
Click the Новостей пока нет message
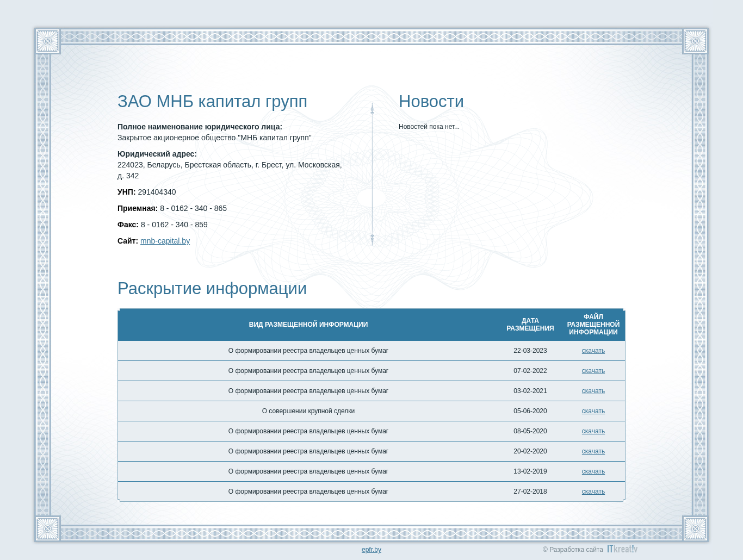coord(429,127)
